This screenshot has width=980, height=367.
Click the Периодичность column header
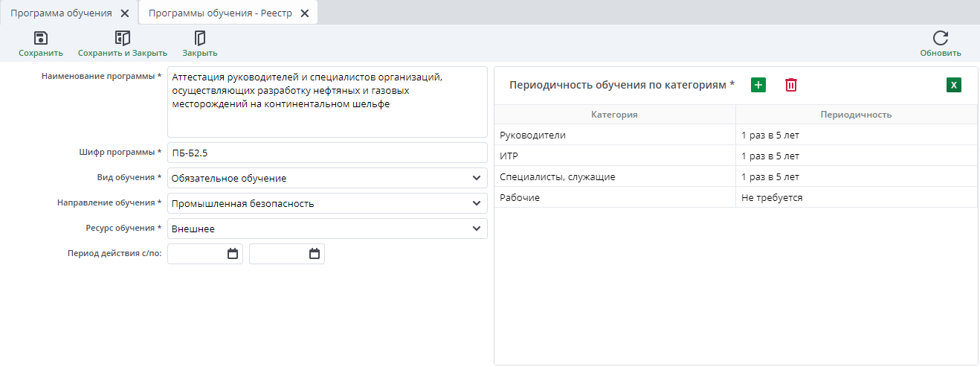pyautogui.click(x=856, y=115)
